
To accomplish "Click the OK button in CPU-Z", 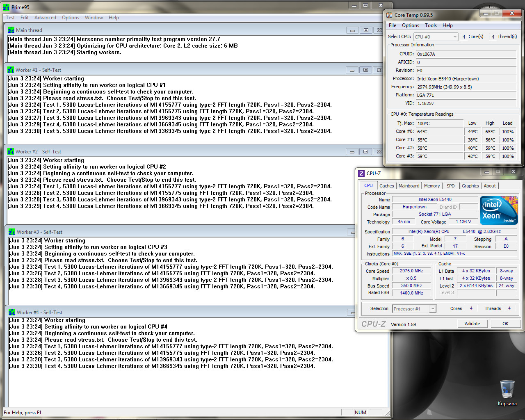I will coord(505,324).
